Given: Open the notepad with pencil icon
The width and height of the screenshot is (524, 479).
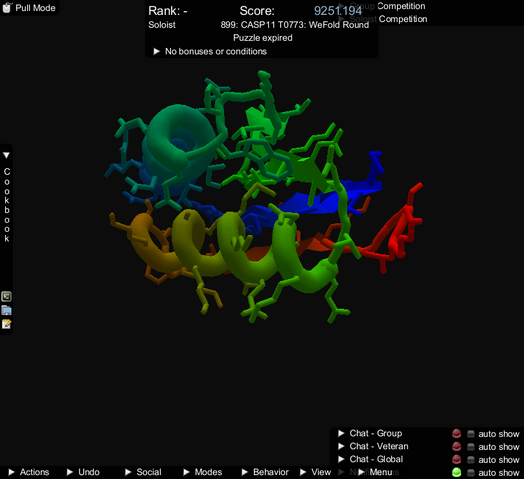Looking at the screenshot, I should pos(6,324).
